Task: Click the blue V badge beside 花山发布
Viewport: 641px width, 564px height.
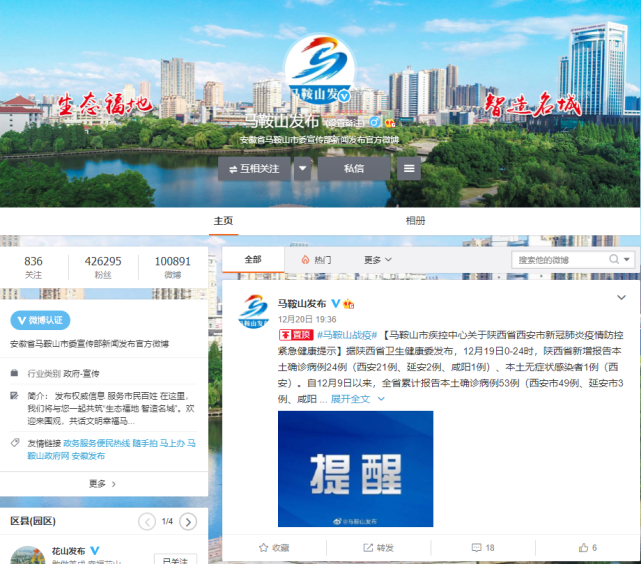Action: 94,551
